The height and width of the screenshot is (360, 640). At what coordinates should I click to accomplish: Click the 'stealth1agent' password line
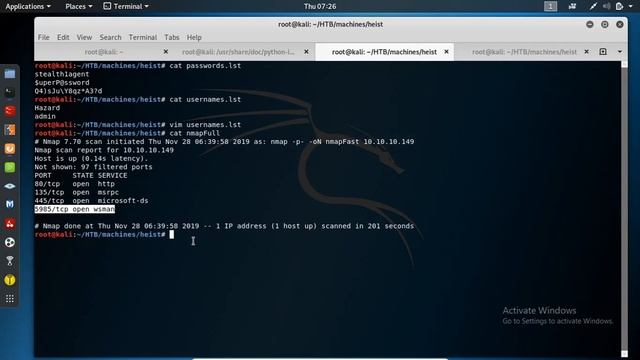tap(62, 74)
